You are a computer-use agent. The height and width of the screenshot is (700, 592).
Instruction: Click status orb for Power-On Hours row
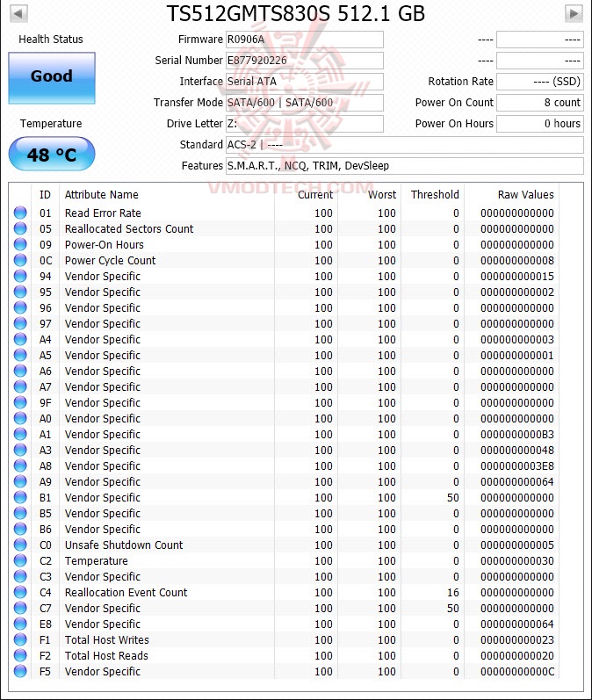[20, 244]
